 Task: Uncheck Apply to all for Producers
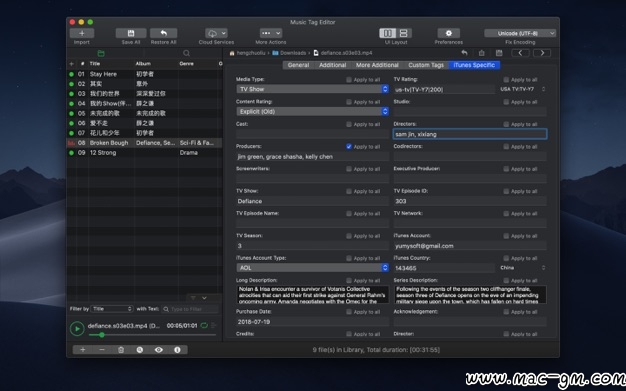[x=349, y=147]
